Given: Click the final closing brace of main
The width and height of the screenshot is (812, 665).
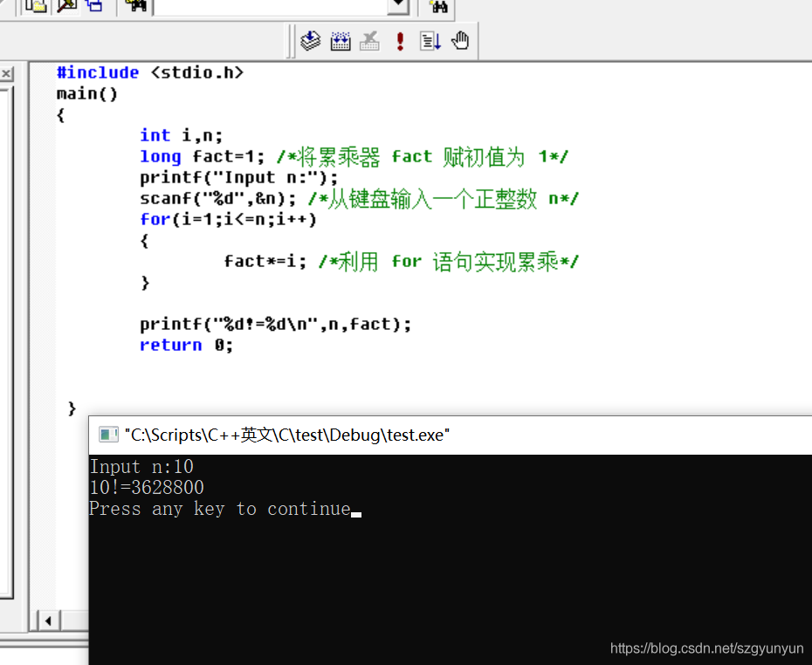Looking at the screenshot, I should coord(72,408).
